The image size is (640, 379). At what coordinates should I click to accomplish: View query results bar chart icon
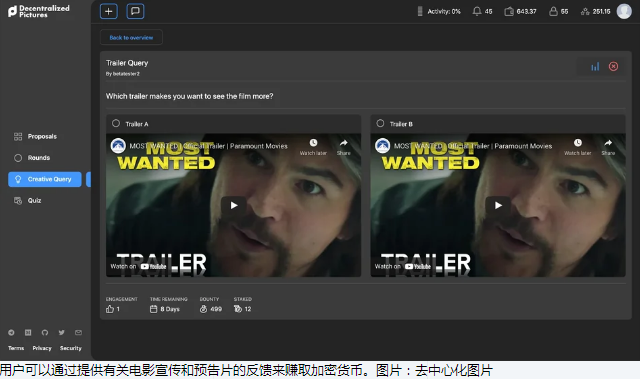[x=595, y=66]
